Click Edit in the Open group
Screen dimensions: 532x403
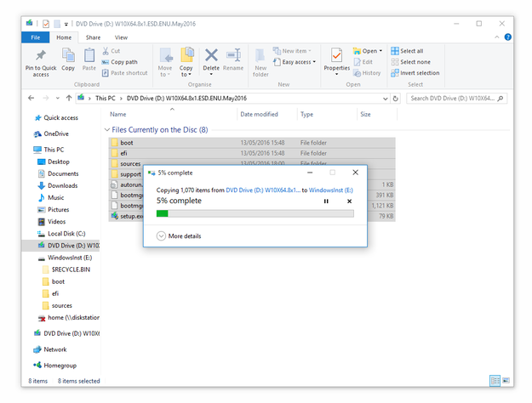(363, 62)
